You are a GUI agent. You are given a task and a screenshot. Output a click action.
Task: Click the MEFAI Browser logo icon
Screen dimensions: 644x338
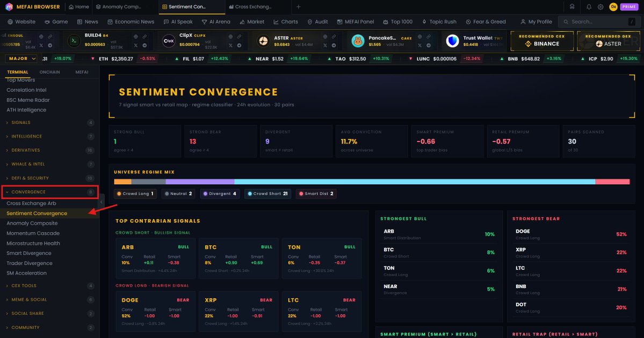(x=9, y=6)
